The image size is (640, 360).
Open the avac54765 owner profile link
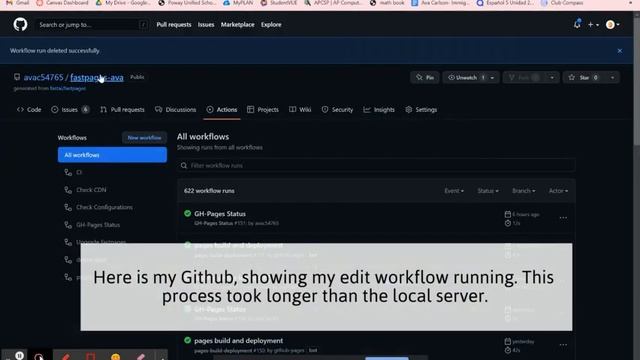(43, 77)
